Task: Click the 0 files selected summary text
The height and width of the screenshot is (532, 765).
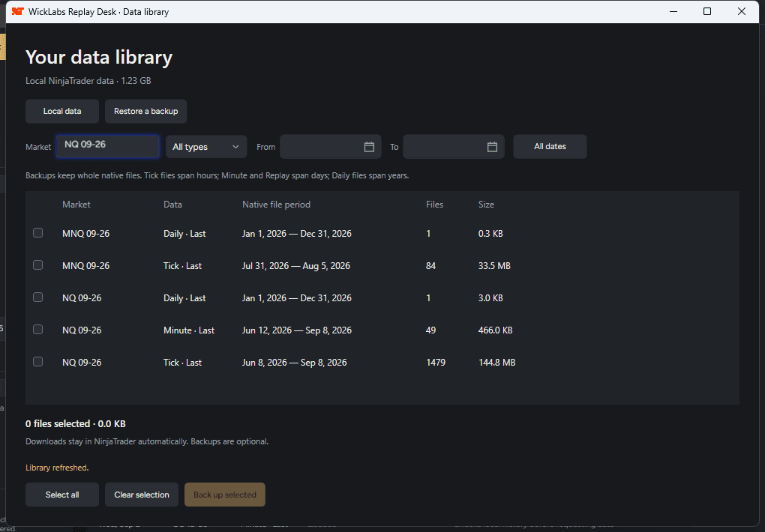Action: (x=76, y=424)
